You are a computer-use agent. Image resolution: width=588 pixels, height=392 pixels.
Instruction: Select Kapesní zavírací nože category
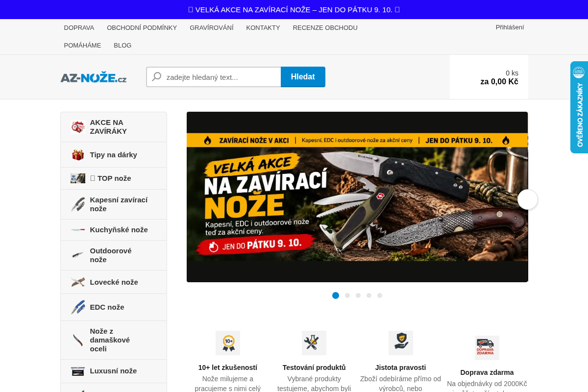114,204
